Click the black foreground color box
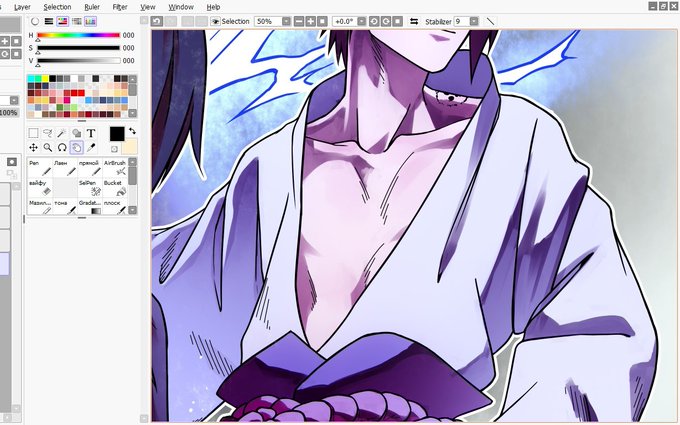Viewport: 680px width, 425px height. tap(117, 134)
